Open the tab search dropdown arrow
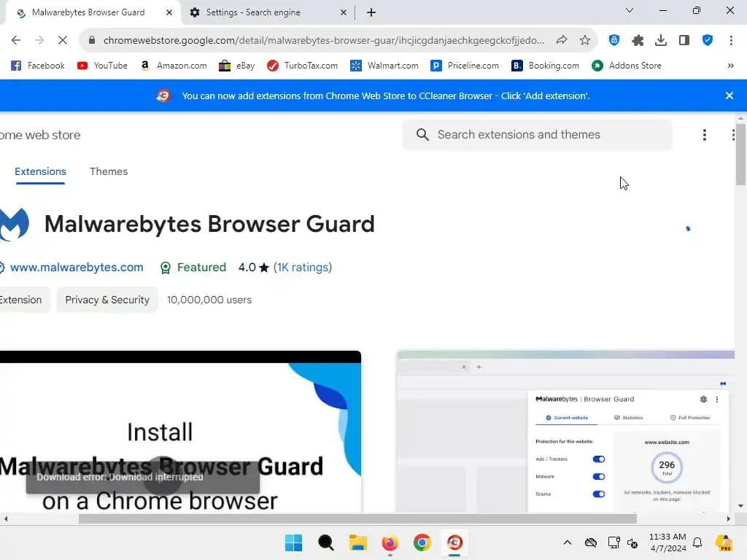Screen dimensions: 747x560 click(x=630, y=10)
